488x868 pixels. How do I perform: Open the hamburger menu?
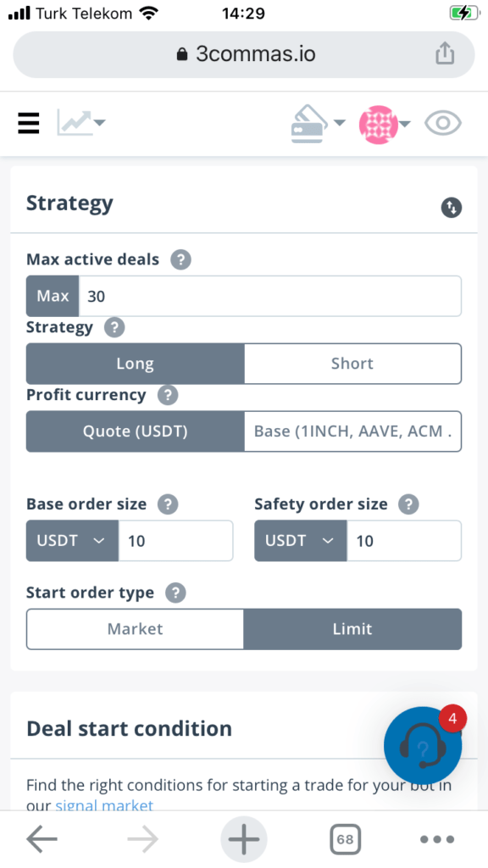(28, 123)
